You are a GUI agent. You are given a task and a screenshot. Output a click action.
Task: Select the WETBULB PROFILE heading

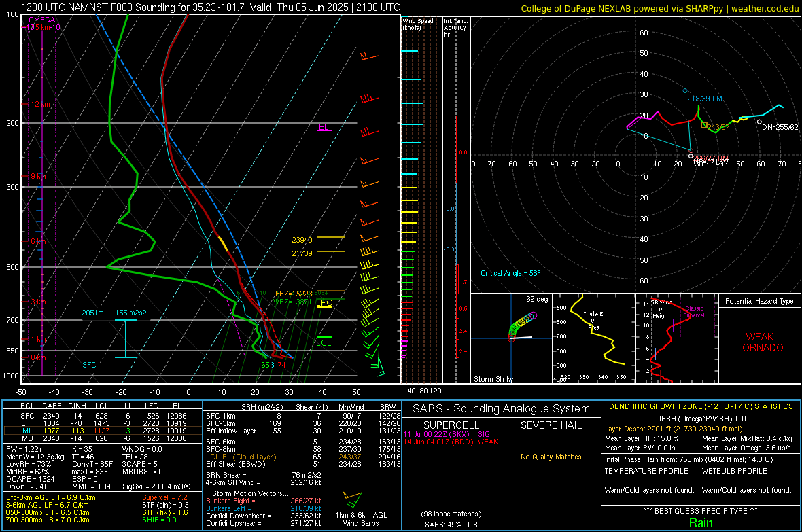pos(735,471)
